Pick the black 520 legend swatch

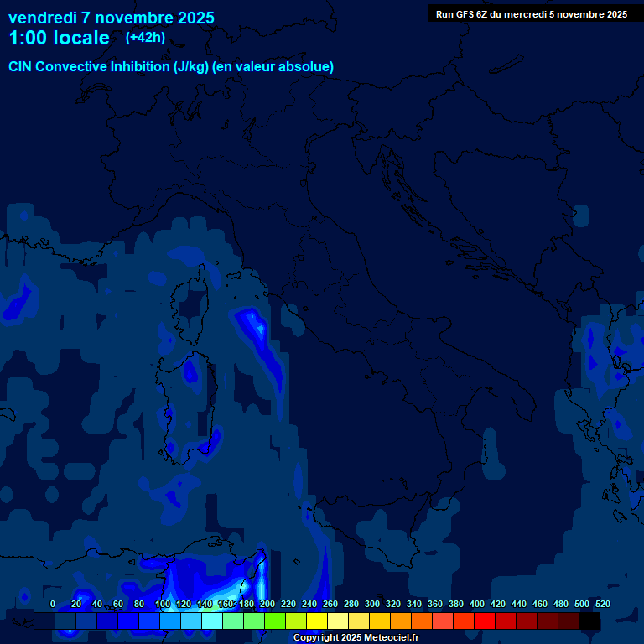(589, 621)
